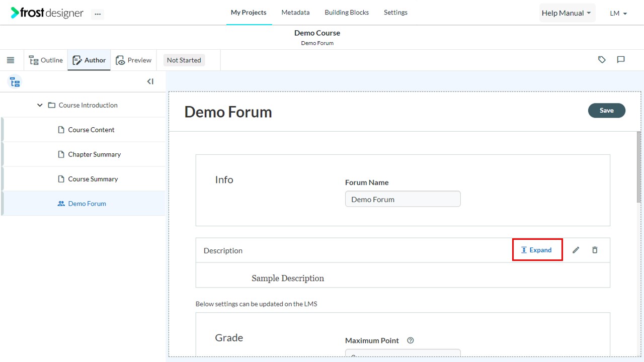The image size is (644, 362).
Task: Click 'Below settings can be updated' note
Action: [x=256, y=304]
